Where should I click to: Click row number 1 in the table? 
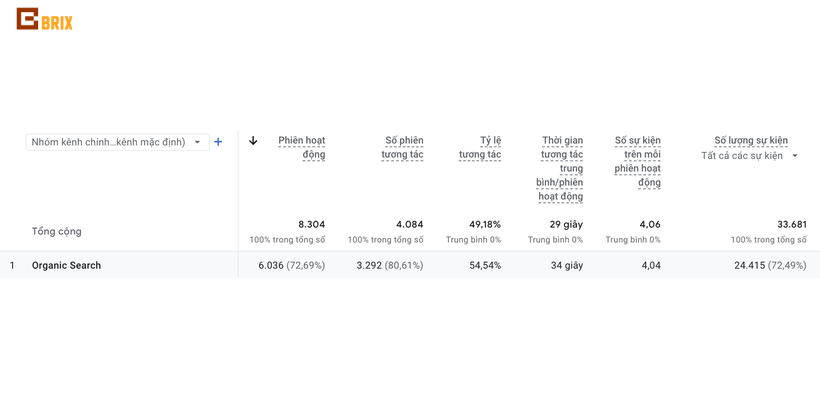(x=12, y=265)
